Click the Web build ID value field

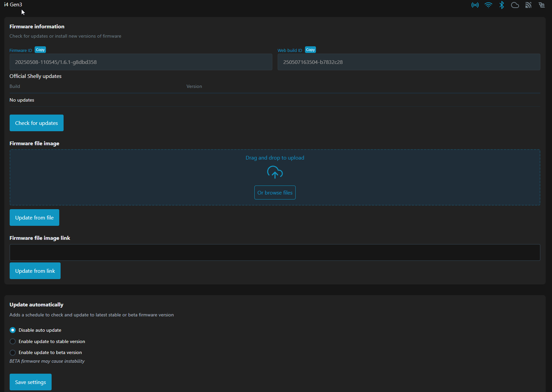tap(409, 62)
